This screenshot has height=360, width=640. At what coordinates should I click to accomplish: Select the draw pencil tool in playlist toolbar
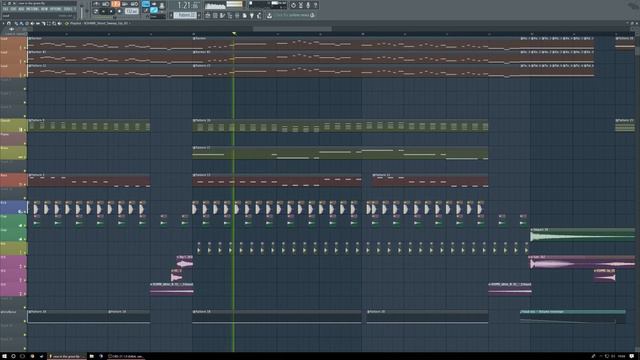16,23
